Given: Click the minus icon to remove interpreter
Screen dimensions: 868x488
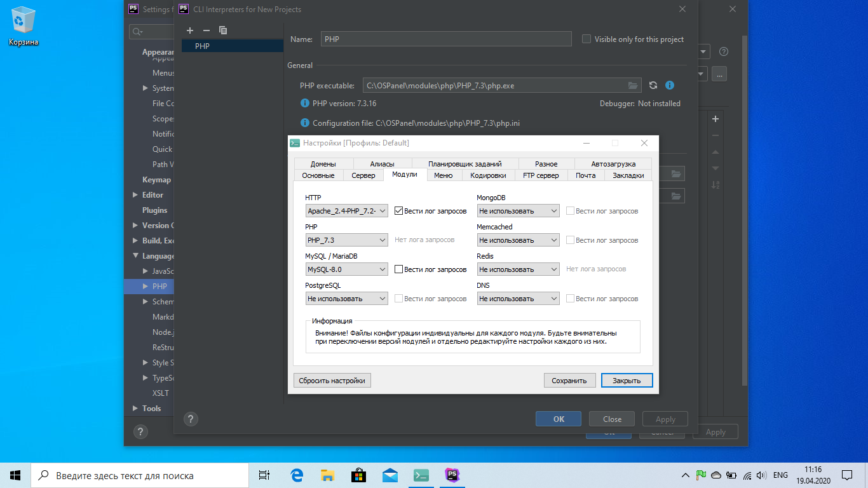Looking at the screenshot, I should (x=206, y=30).
